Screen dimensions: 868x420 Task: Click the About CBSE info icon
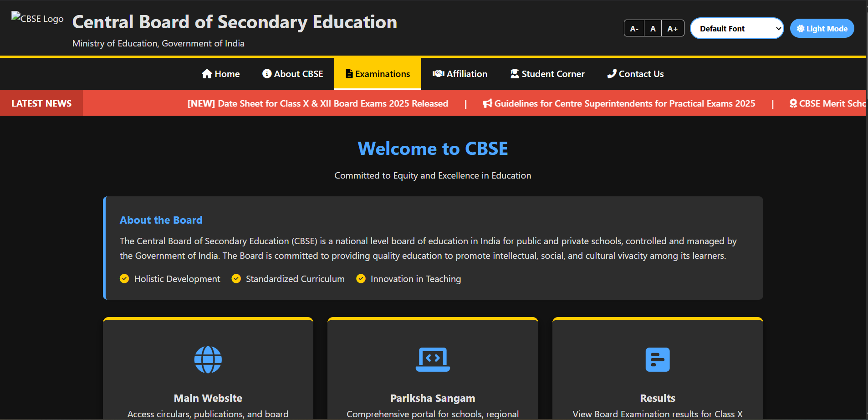(267, 74)
